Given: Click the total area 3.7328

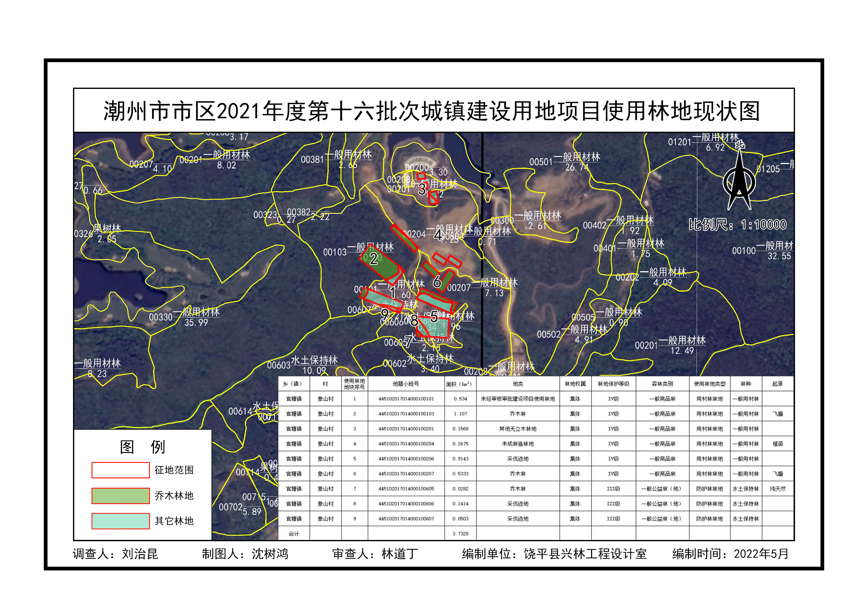Looking at the screenshot, I should 460,534.
